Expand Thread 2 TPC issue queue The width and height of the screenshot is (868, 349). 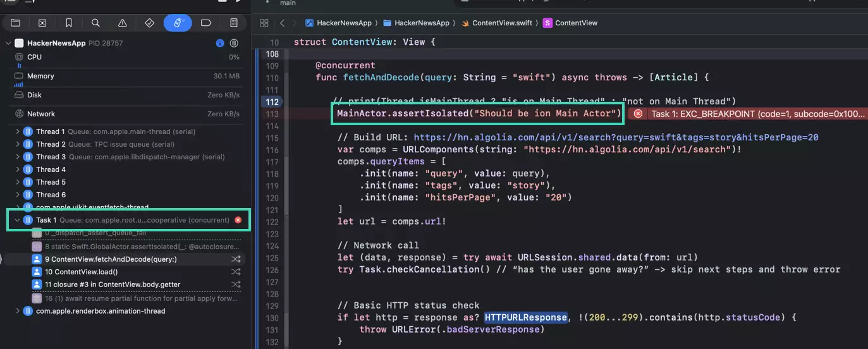point(18,144)
